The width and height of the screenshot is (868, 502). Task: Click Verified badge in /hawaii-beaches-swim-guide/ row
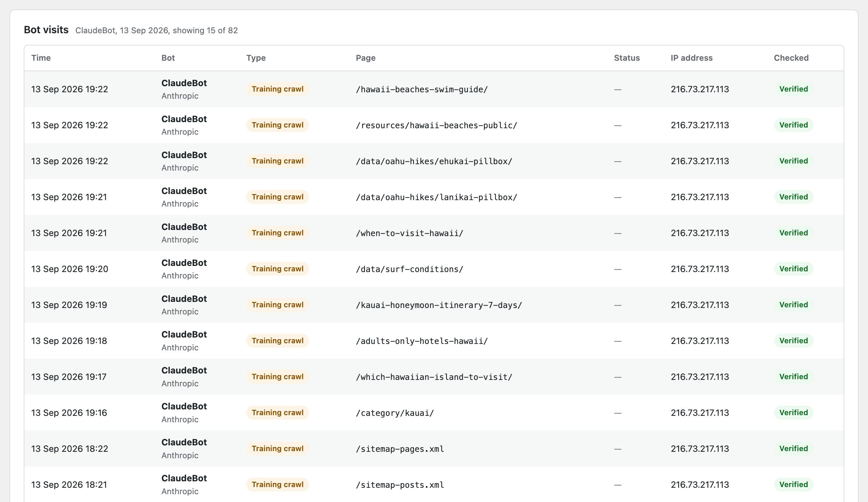[x=794, y=89]
